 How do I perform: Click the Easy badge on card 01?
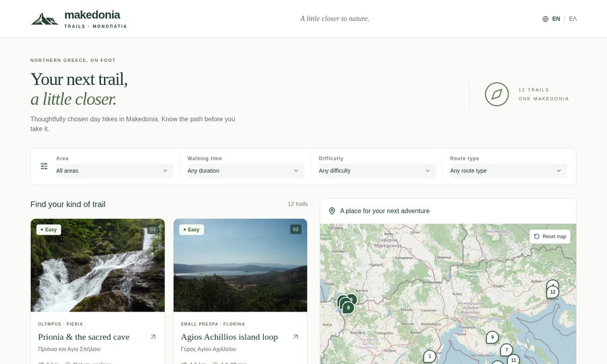tap(49, 229)
